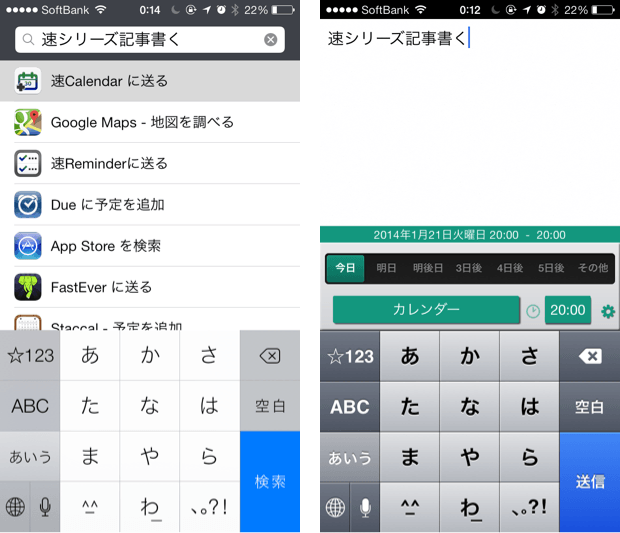The height and width of the screenshot is (533, 620).
Task: Tap the あ key on the left keyboard
Action: point(90,355)
